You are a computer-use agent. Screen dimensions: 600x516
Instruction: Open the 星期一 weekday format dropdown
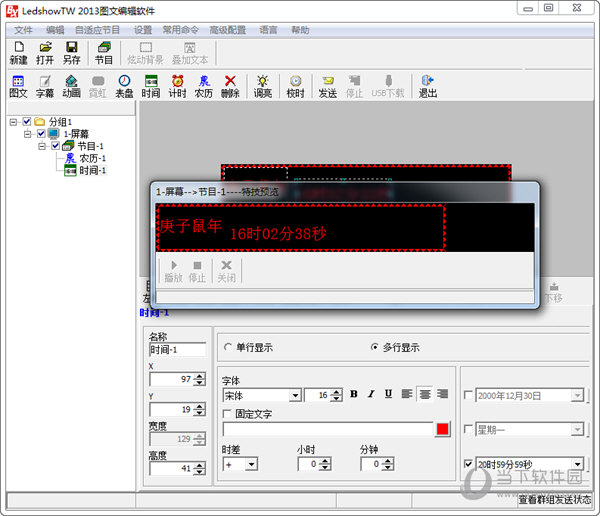pyautogui.click(x=577, y=429)
